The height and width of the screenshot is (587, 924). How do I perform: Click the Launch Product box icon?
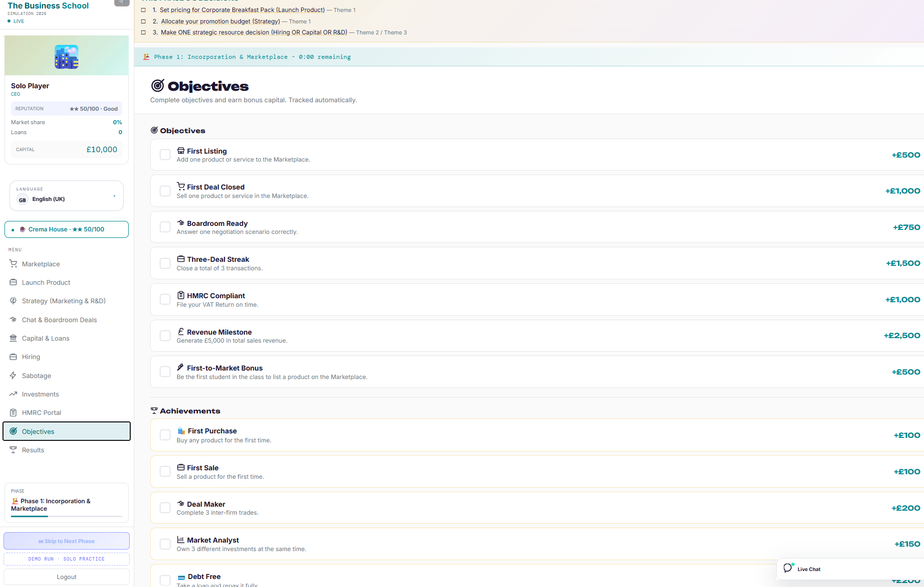[13, 282]
